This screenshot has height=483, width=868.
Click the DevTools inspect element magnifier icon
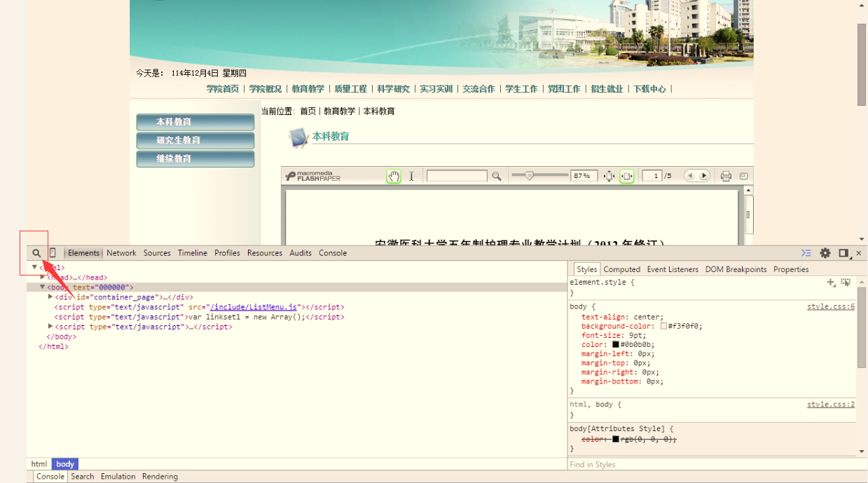pos(36,253)
